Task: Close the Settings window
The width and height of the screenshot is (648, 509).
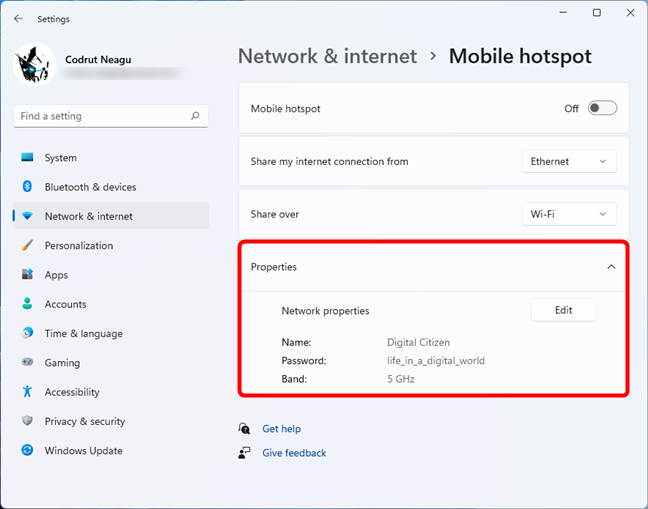Action: (630, 13)
